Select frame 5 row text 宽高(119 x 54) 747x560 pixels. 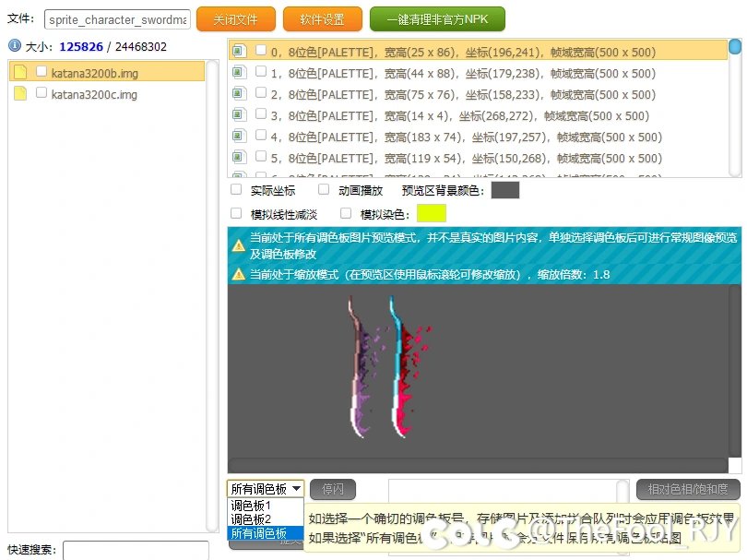[425, 158]
